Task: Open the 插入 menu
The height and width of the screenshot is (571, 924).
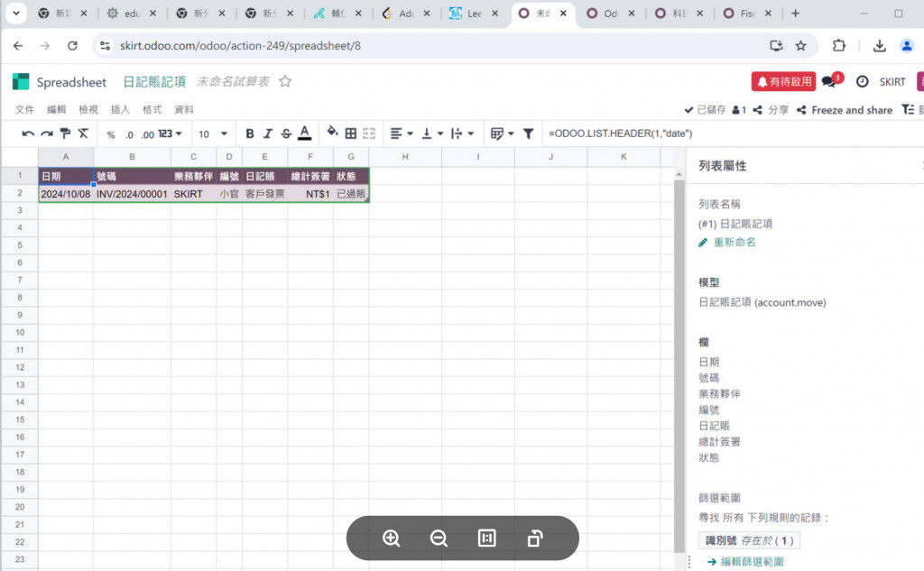Action: 120,110
